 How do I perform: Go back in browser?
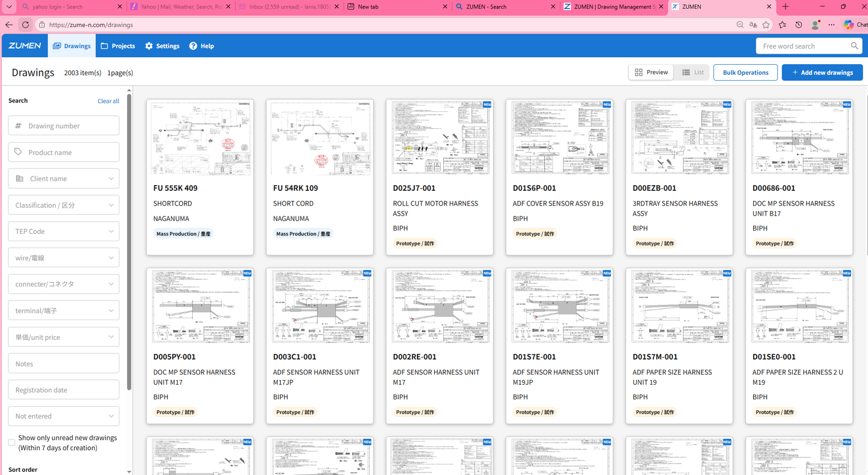9,25
